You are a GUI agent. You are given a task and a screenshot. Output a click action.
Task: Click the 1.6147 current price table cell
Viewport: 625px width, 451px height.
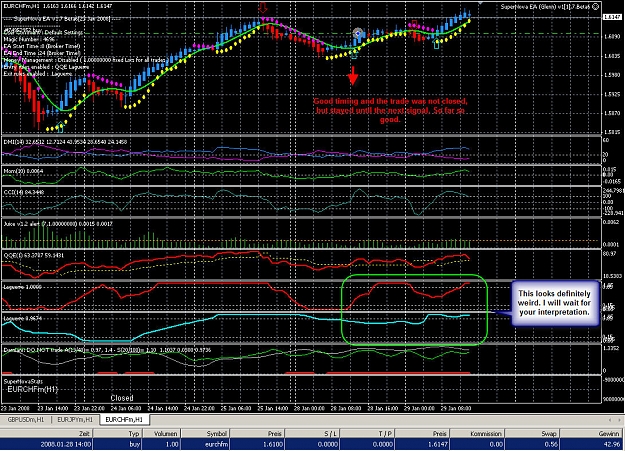point(438,444)
